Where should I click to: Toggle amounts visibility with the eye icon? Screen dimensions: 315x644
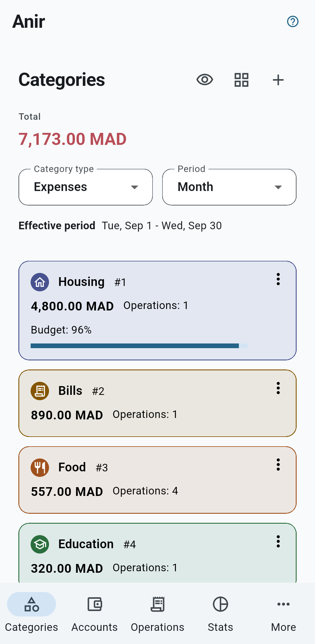[x=205, y=80]
